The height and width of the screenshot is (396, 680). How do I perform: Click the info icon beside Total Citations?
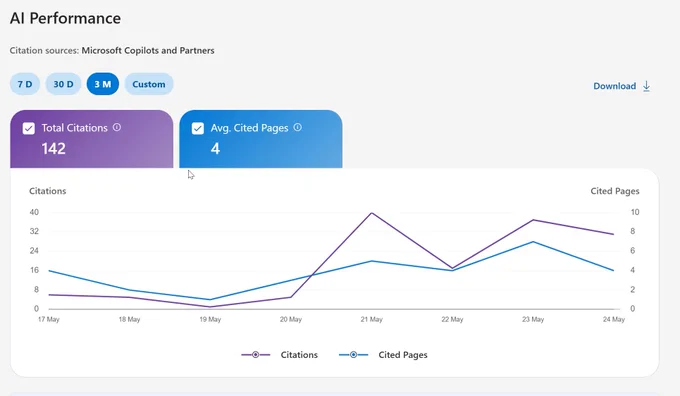coord(117,128)
